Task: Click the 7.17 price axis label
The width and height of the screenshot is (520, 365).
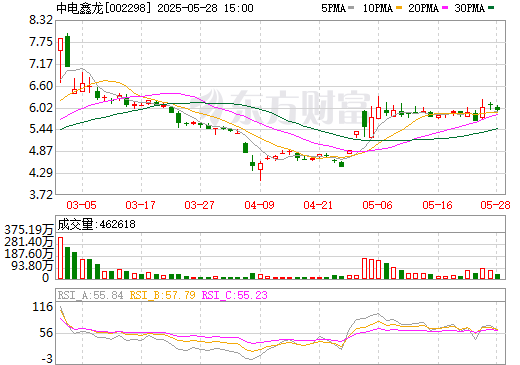Action: point(41,64)
